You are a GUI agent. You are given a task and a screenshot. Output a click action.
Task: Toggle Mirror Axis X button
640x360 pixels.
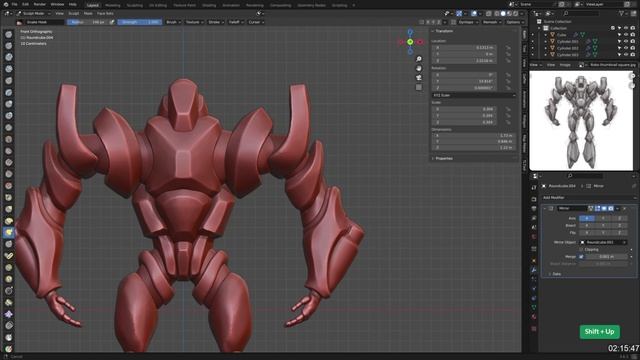coord(587,218)
